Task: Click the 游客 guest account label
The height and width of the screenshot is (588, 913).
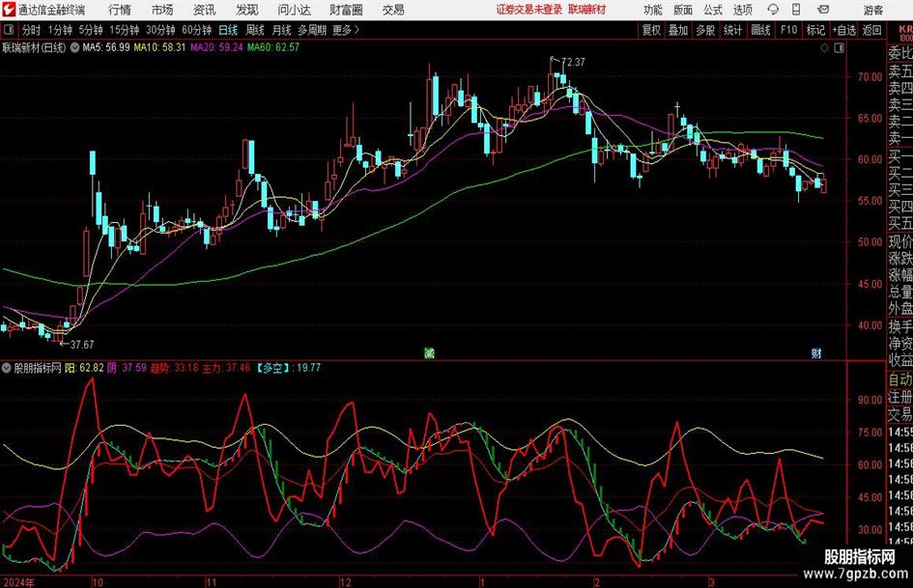Action: 872,10
